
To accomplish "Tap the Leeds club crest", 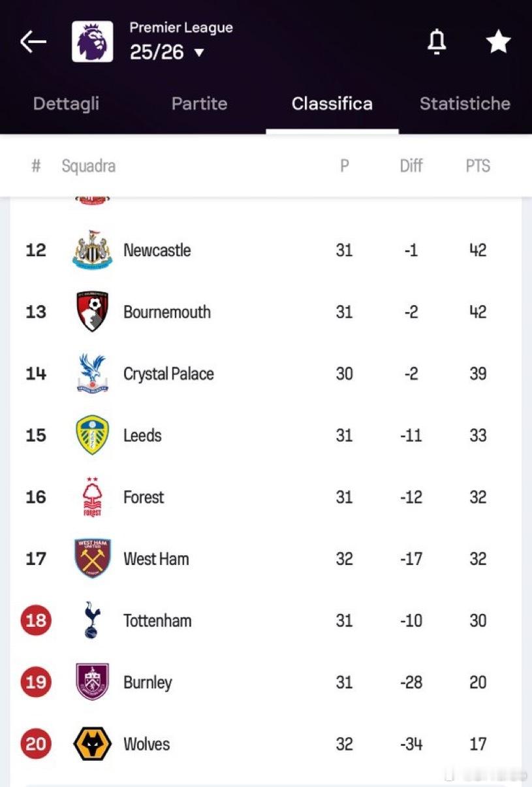I will point(92,435).
